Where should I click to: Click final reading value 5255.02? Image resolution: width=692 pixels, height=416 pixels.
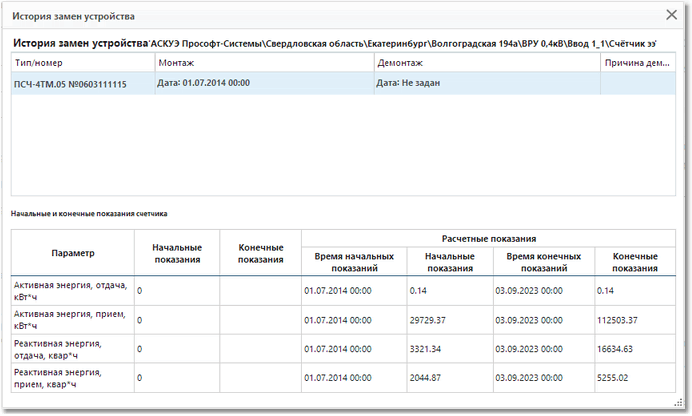click(x=613, y=378)
